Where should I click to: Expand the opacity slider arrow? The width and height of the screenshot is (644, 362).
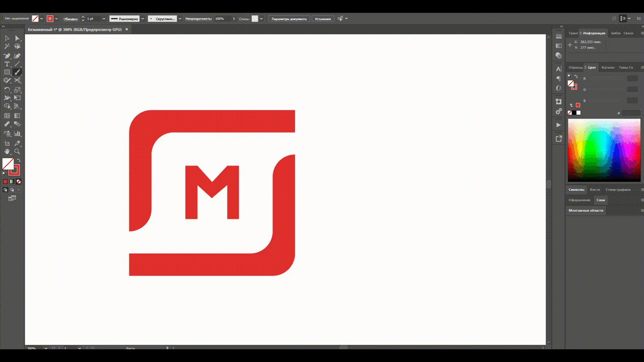[234, 18]
